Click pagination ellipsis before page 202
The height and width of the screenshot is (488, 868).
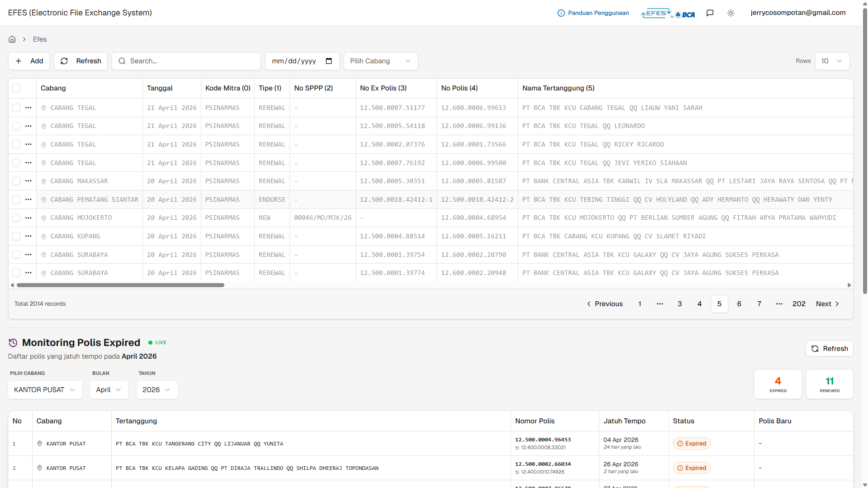779,304
